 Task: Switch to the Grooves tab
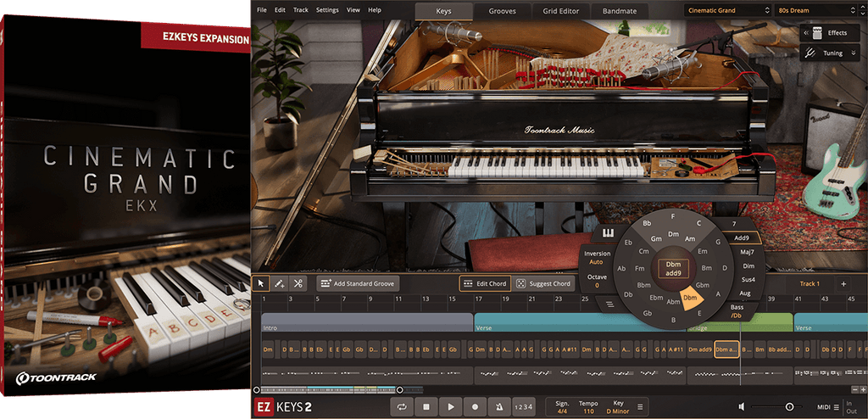502,11
